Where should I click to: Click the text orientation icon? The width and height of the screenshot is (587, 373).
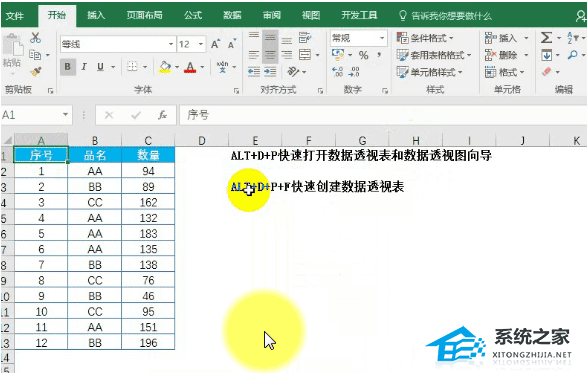click(293, 71)
